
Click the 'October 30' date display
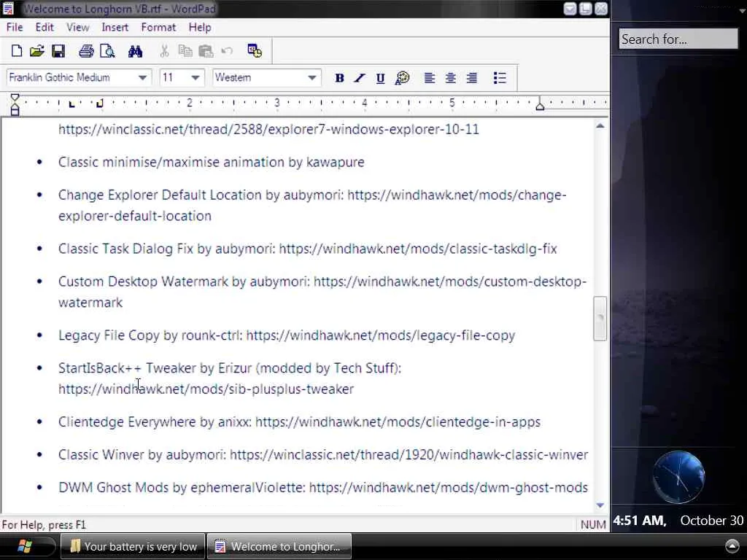tap(712, 521)
